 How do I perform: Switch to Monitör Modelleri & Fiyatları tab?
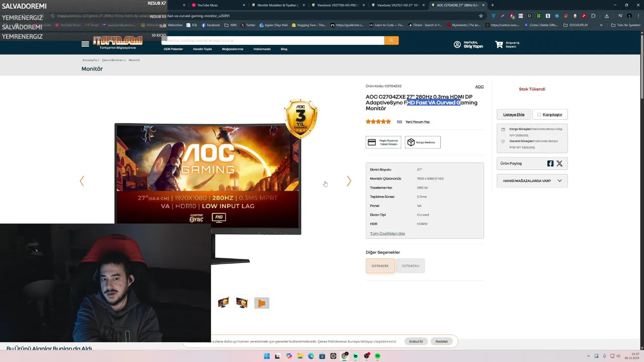click(278, 5)
